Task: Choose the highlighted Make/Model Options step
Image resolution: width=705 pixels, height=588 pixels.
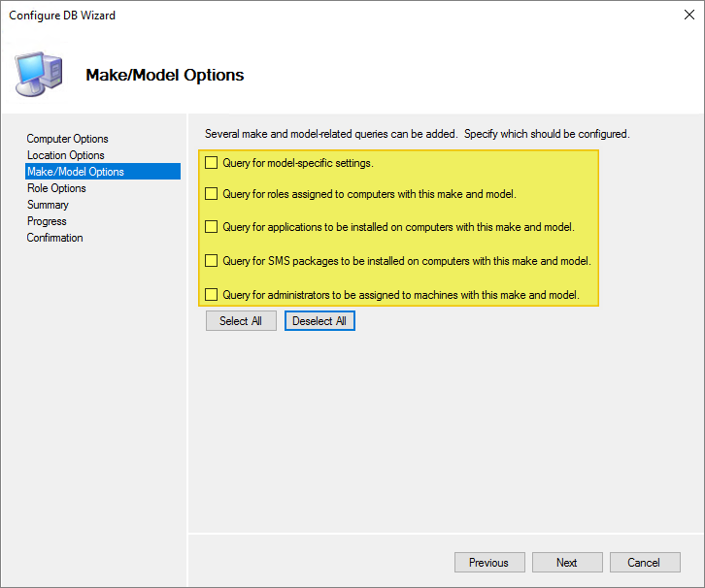Action: coord(76,172)
